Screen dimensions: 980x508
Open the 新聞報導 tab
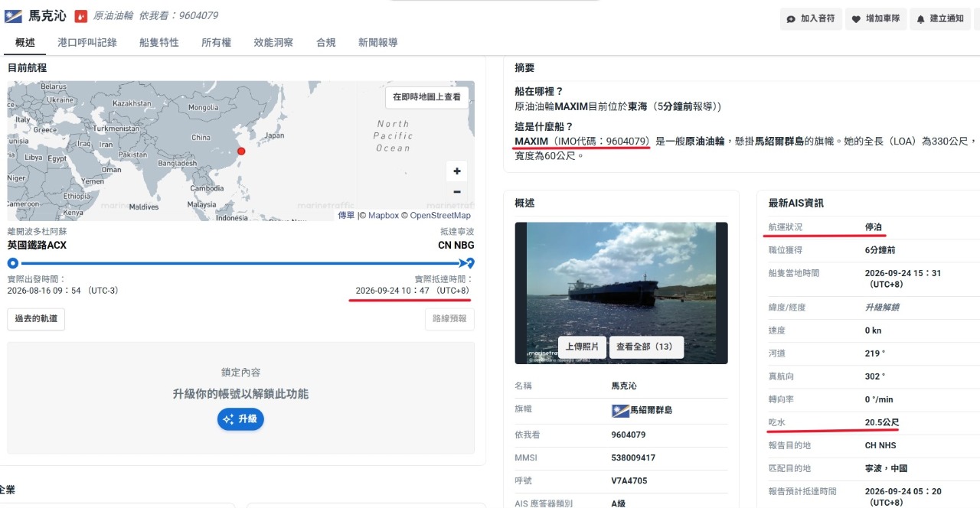tap(378, 43)
